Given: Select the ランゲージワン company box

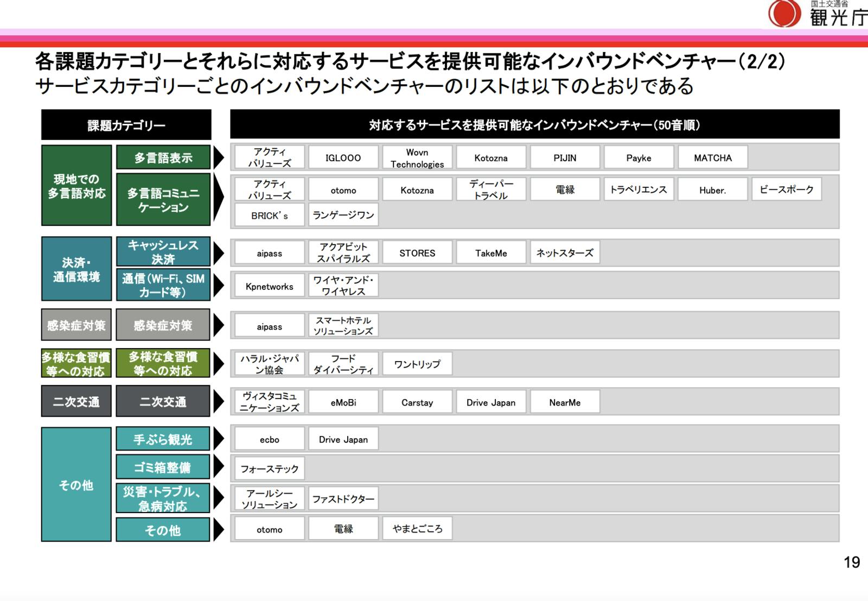Looking at the screenshot, I should pos(343,215).
